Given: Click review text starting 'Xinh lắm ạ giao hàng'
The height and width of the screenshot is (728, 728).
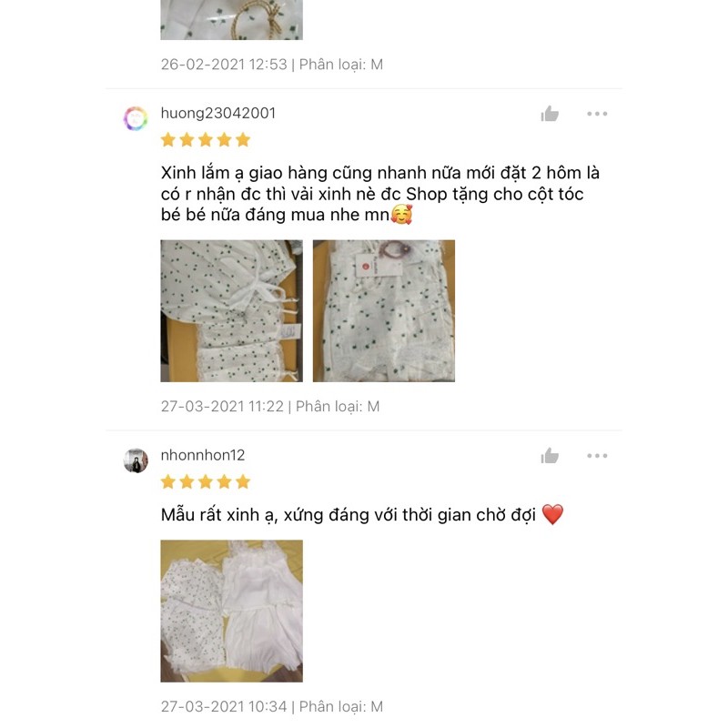Looking at the screenshot, I should pos(380,194).
